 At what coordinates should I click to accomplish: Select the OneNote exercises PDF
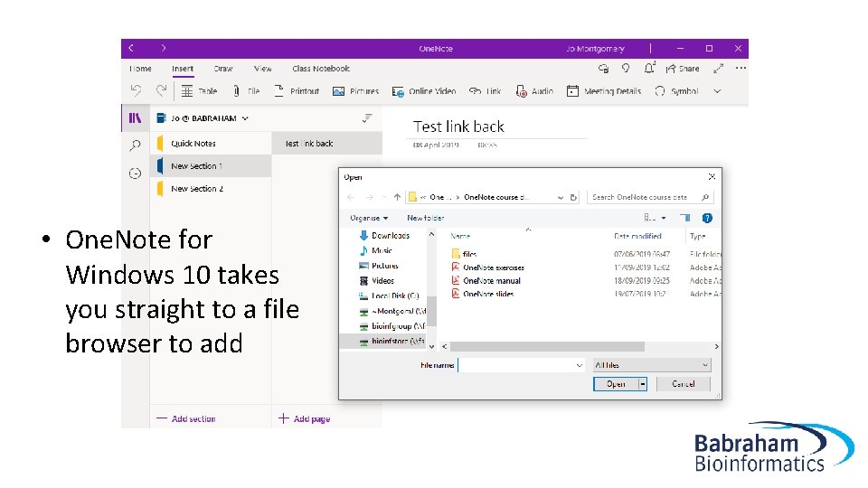pos(487,267)
